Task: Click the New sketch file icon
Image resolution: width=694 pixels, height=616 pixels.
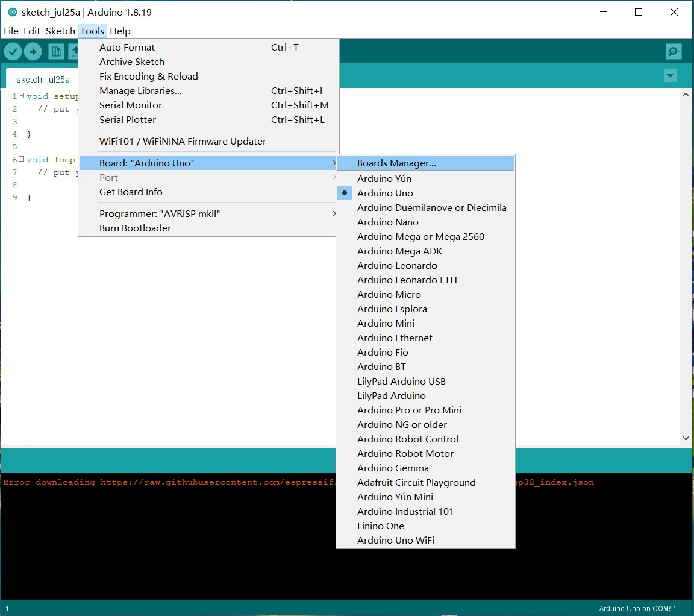Action: pos(56,52)
